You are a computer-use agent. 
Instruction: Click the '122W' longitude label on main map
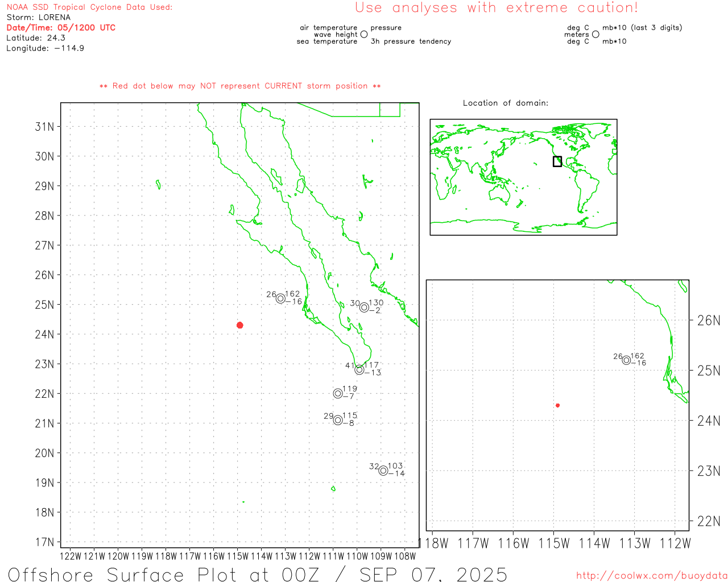(x=71, y=556)
